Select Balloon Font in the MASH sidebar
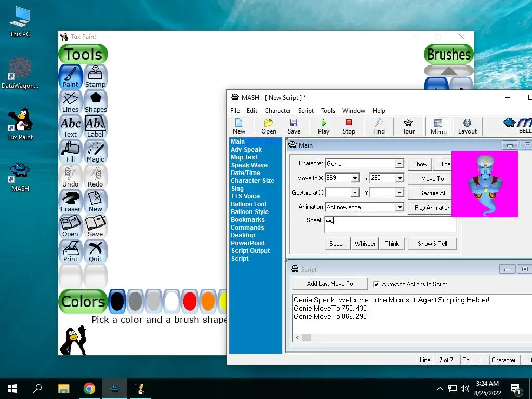This screenshot has width=532, height=399. 249,204
